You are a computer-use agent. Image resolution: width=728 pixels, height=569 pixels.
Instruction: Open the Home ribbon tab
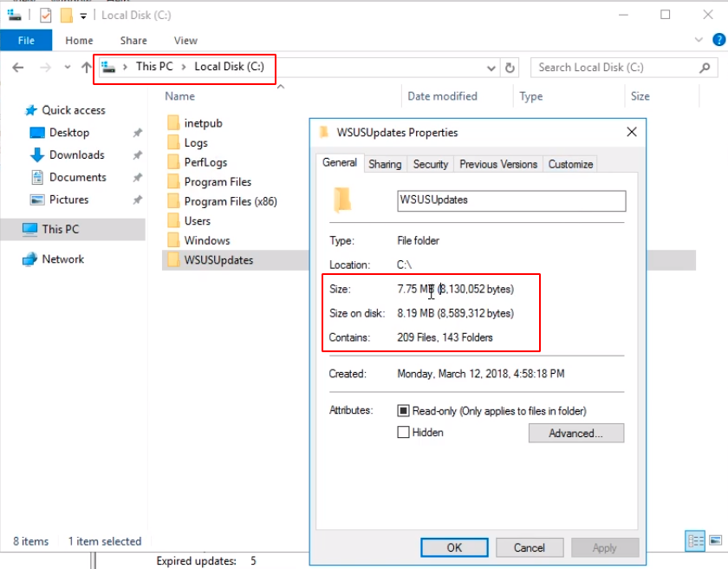[x=79, y=41]
